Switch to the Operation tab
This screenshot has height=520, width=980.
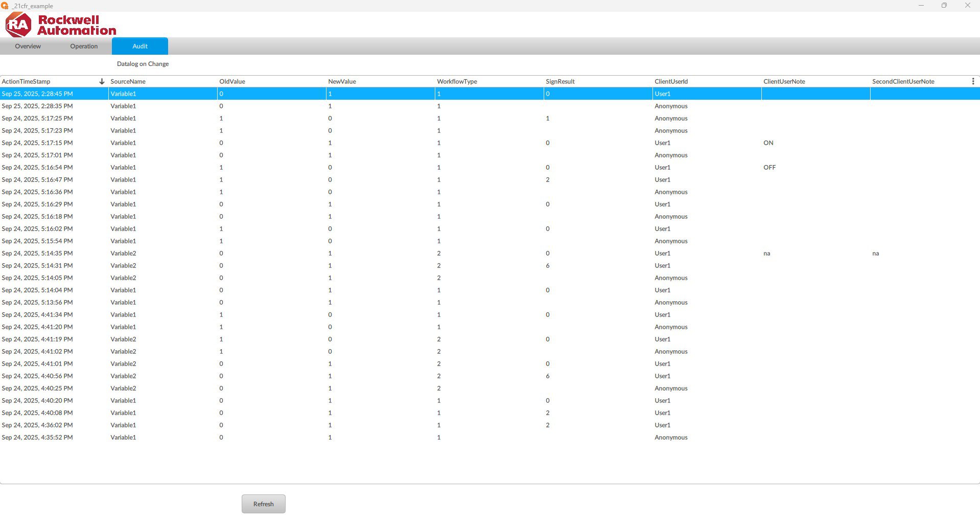click(x=83, y=46)
